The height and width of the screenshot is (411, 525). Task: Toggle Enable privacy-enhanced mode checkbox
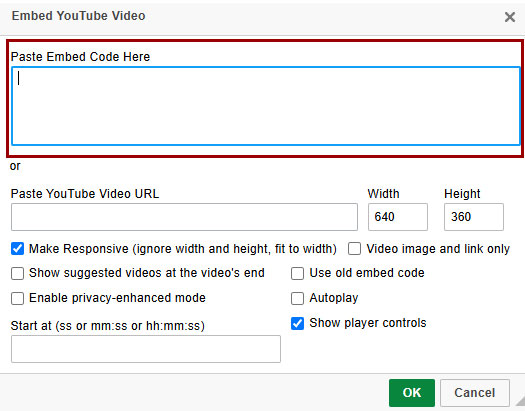point(17,298)
